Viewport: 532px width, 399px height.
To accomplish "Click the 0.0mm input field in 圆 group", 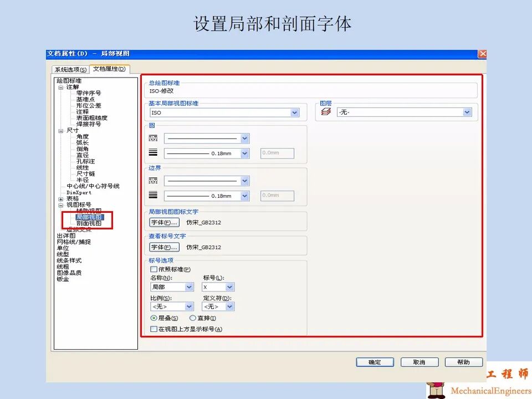I will (277, 153).
